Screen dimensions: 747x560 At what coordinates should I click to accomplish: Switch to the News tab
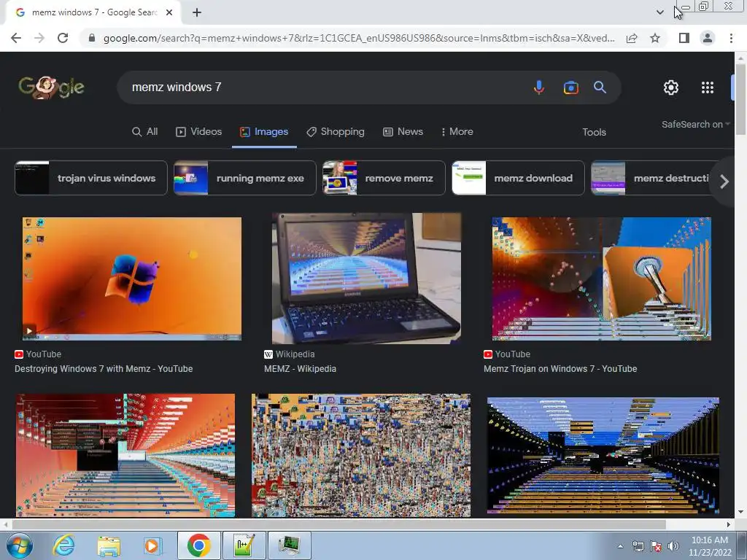[x=403, y=132]
